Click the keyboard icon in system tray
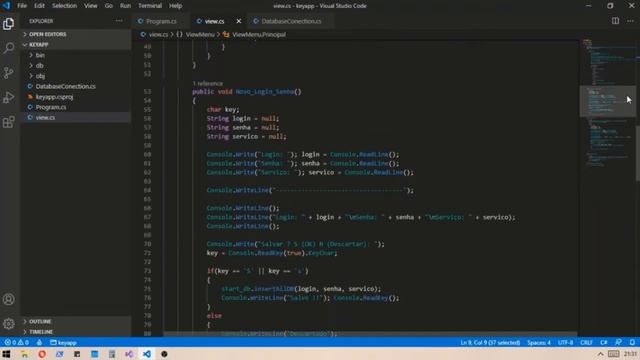The height and width of the screenshot is (360, 640). [x=613, y=354]
